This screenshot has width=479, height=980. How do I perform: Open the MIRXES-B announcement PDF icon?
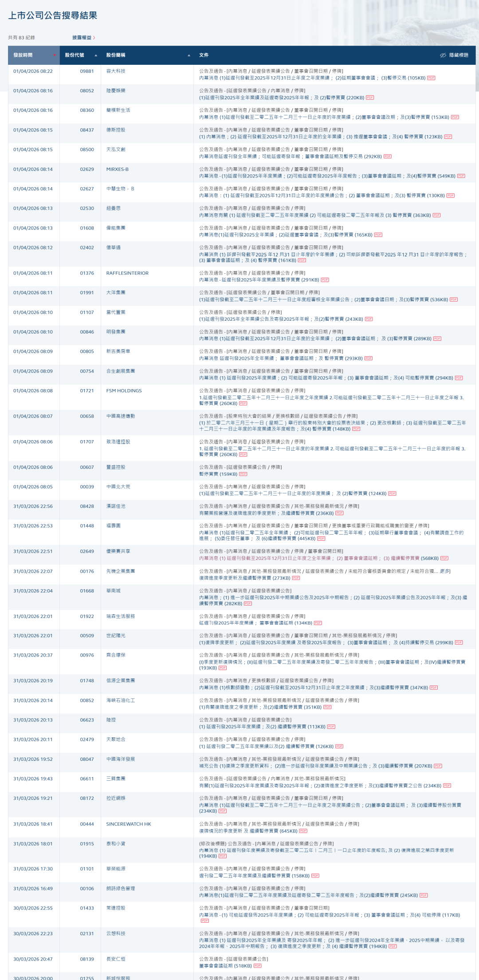(x=461, y=176)
